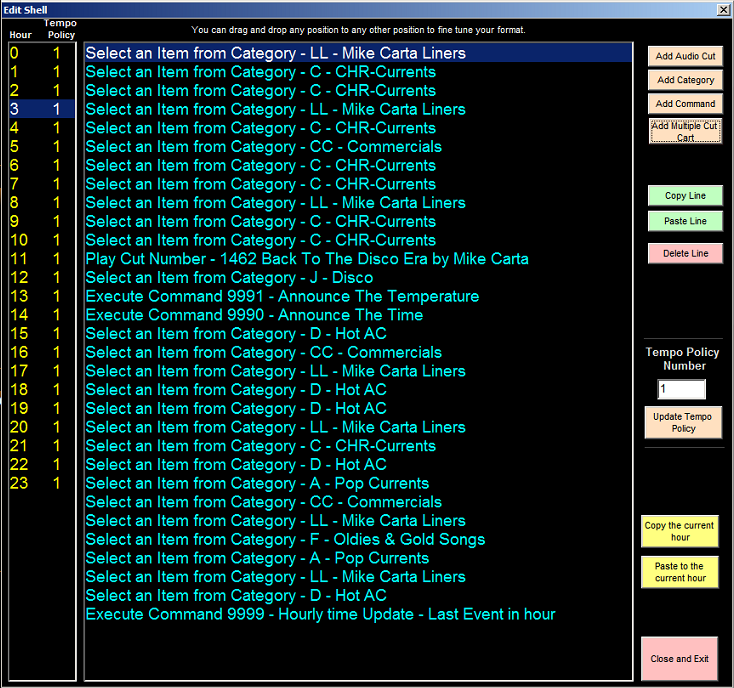Select hour 4 in the Hour list

(x=42, y=128)
